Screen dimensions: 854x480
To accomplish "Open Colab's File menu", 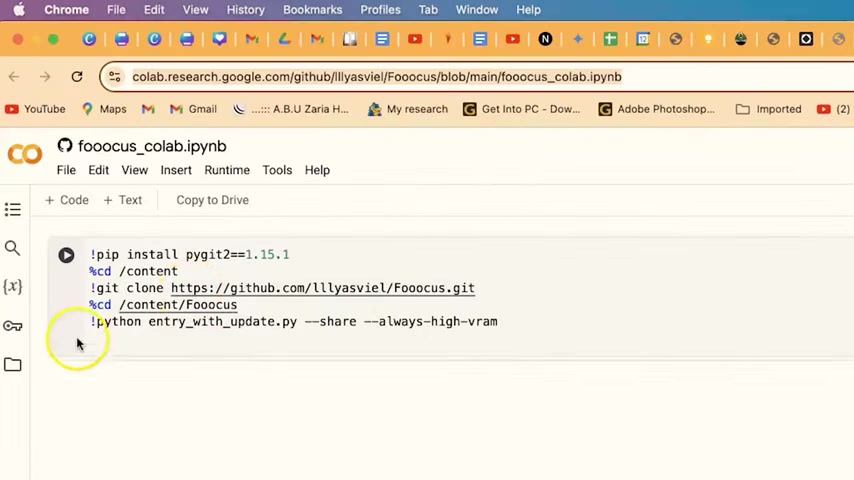I will pyautogui.click(x=66, y=170).
